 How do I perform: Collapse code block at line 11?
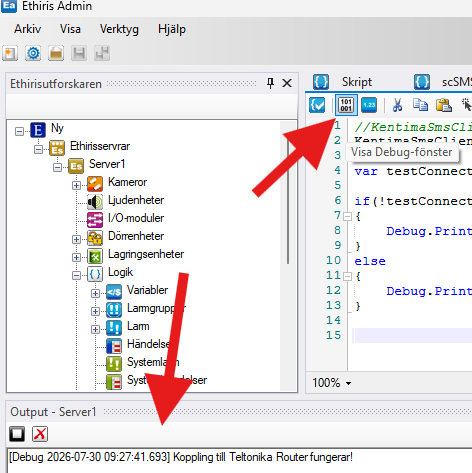[x=347, y=276]
